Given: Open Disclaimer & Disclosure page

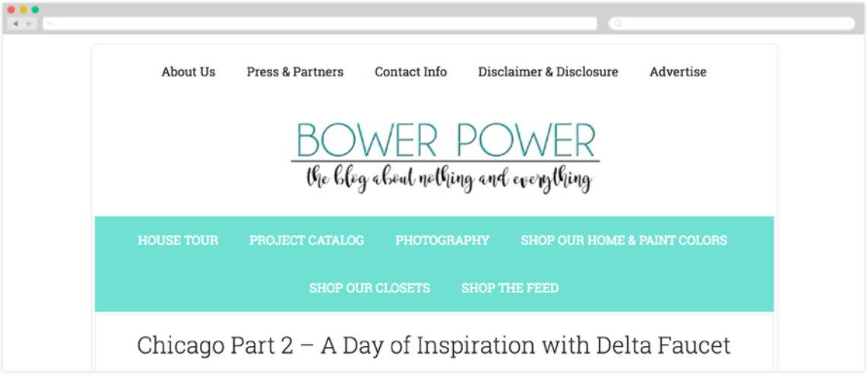Looking at the screenshot, I should click(x=548, y=72).
